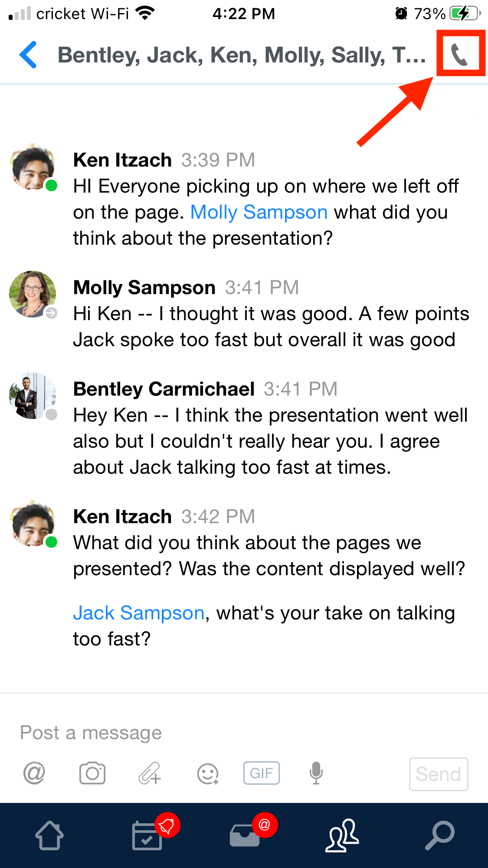Attach a file with the paperclip icon
488x868 pixels.
tap(150, 773)
